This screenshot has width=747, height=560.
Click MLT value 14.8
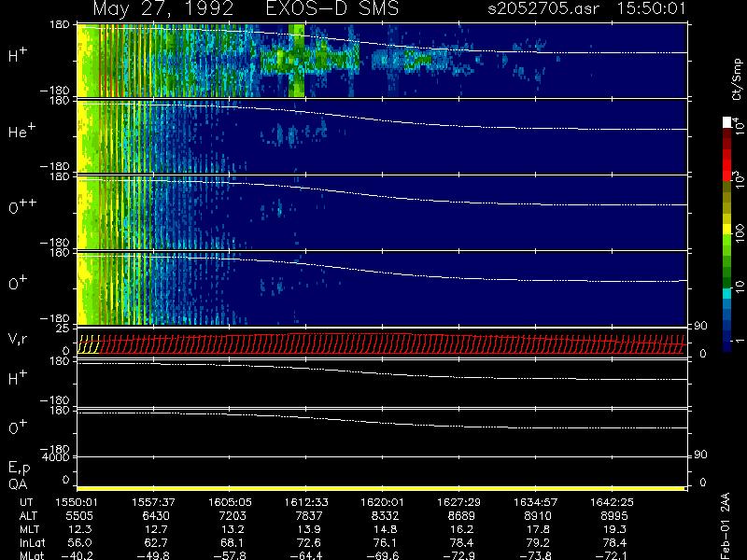(x=385, y=529)
